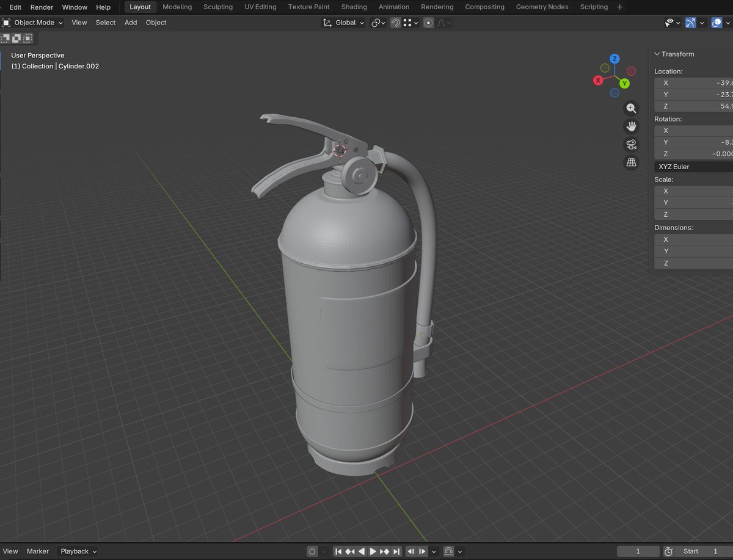The image size is (733, 560).
Task: Click Scale Z value field
Action: [693, 214]
